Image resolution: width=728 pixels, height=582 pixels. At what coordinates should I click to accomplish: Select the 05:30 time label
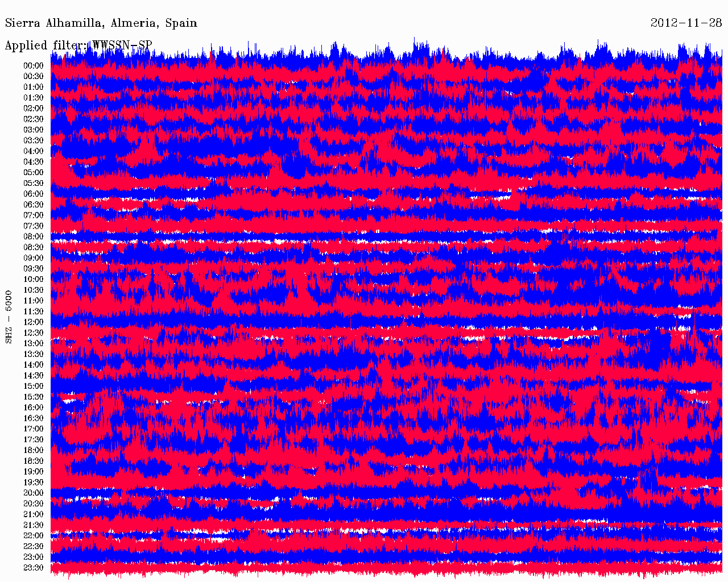click(x=34, y=184)
